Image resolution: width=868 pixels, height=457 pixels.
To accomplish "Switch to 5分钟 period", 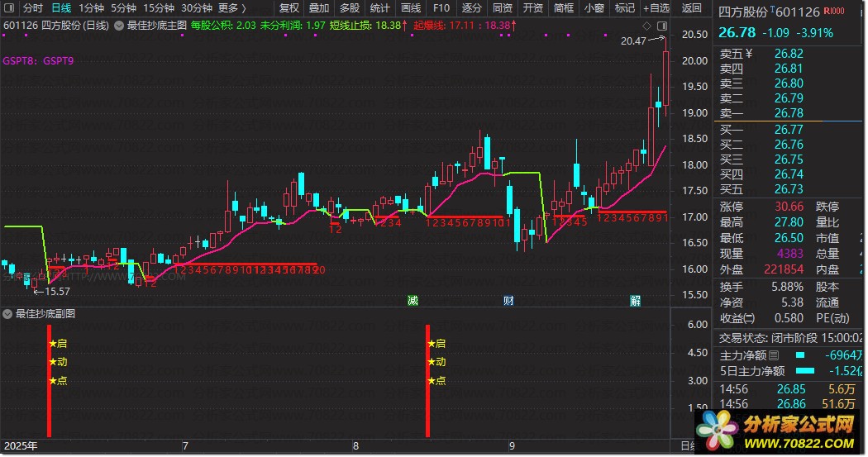I will coord(123,7).
